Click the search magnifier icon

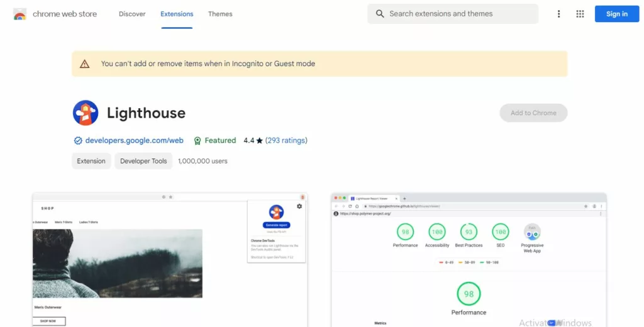(380, 14)
